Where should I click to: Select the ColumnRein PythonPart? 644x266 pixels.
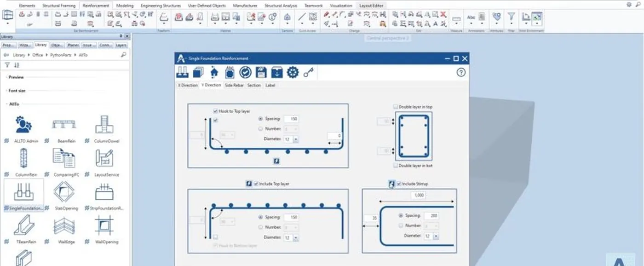click(x=23, y=158)
